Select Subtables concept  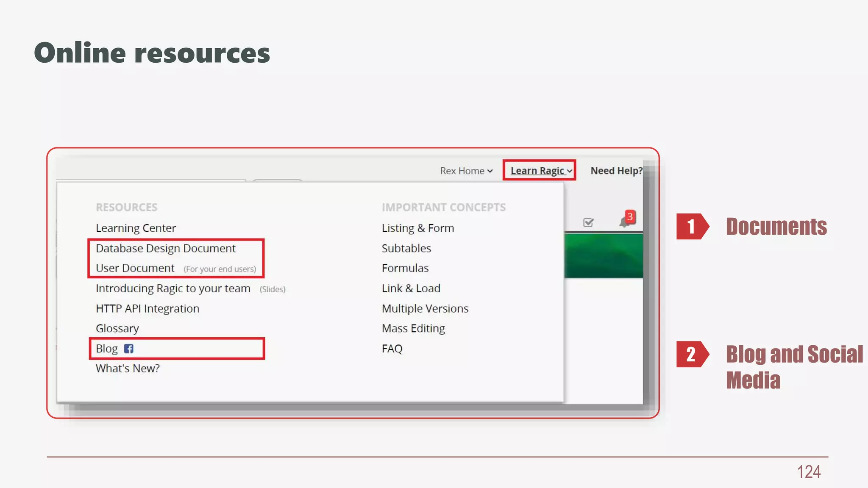(x=406, y=248)
